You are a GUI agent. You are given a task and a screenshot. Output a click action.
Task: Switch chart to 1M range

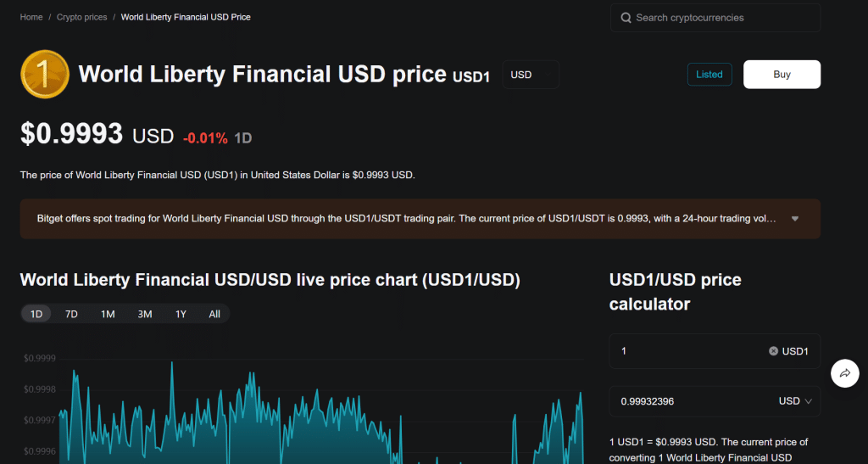pos(108,314)
